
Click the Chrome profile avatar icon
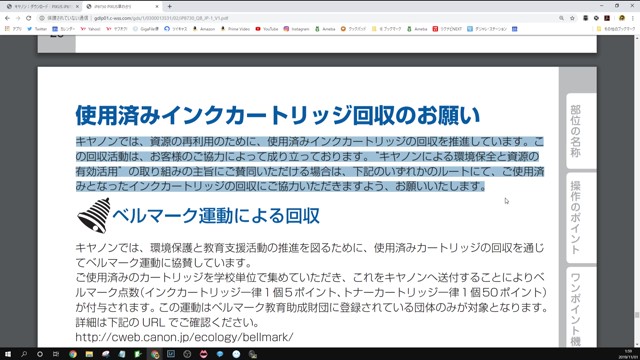(622, 18)
